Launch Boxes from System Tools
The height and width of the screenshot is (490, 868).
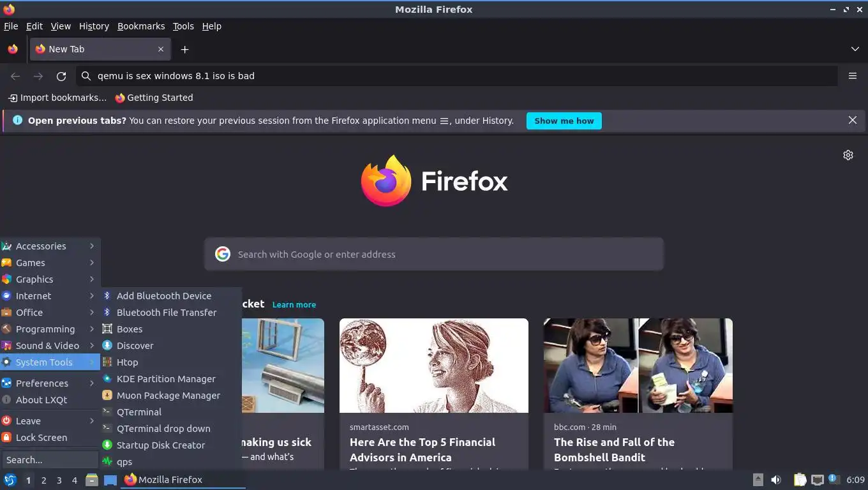coord(171,329)
